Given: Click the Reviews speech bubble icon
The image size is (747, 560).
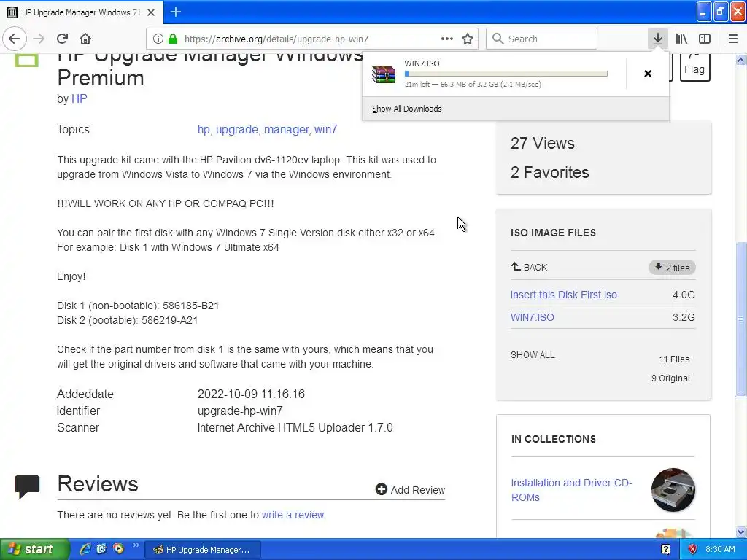Looking at the screenshot, I should click(x=27, y=486).
